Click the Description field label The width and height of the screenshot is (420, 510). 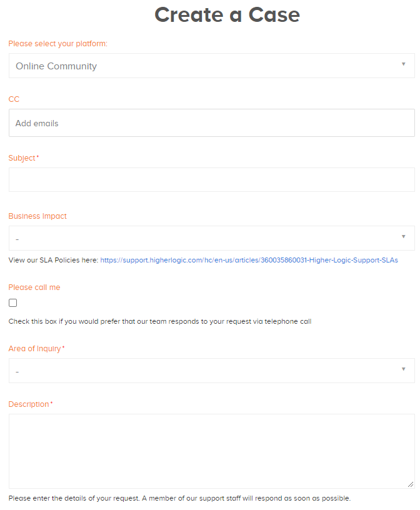pos(29,404)
